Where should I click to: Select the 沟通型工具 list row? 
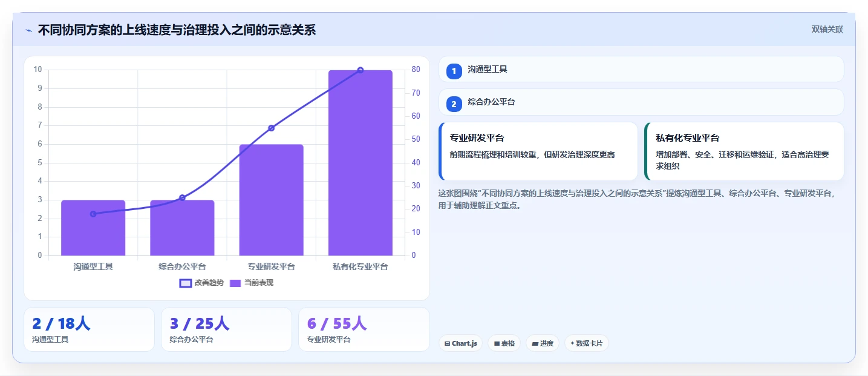point(641,69)
